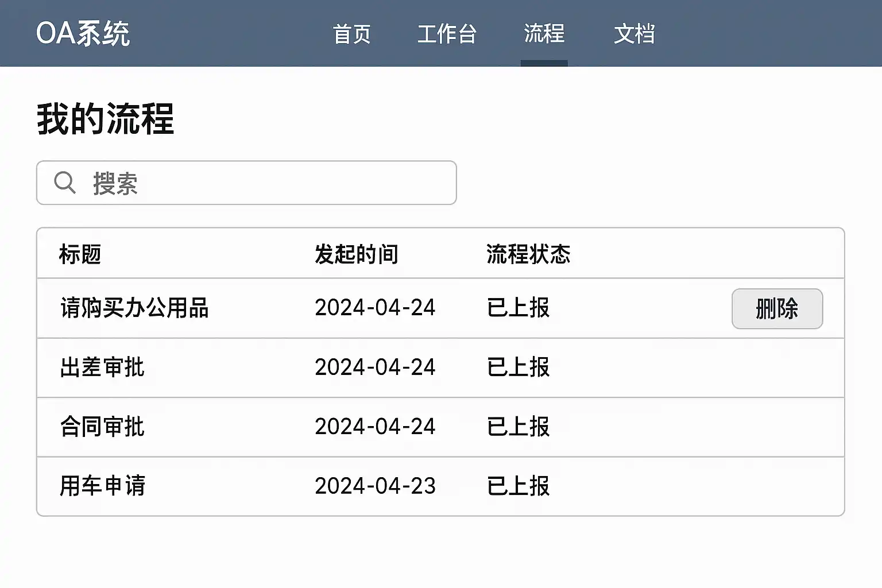Switch to the 工作台 tab
Image resolution: width=882 pixels, height=588 pixels.
(447, 34)
